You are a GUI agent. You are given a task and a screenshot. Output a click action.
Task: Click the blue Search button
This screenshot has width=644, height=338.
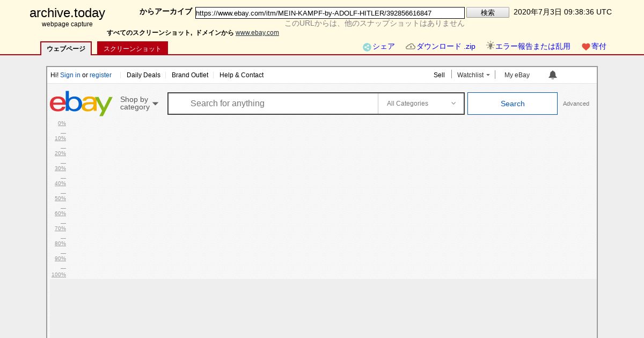tap(513, 104)
